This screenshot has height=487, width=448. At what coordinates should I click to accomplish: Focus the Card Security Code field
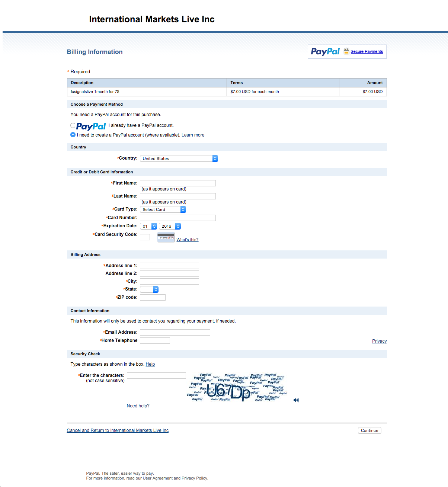tap(145, 237)
